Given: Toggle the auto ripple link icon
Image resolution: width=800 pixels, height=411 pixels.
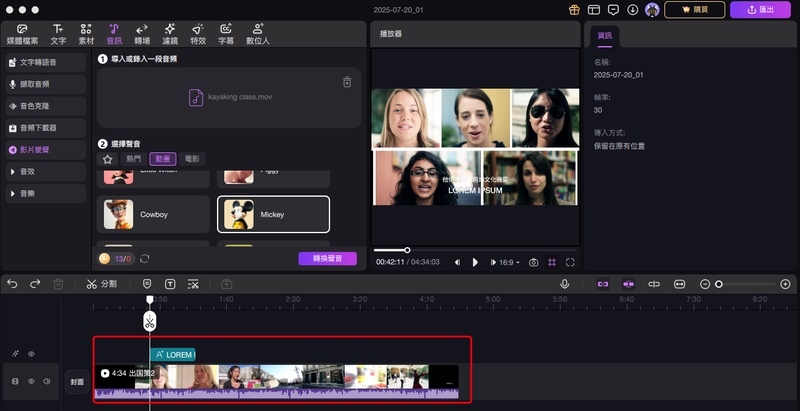Looking at the screenshot, I should click(603, 284).
